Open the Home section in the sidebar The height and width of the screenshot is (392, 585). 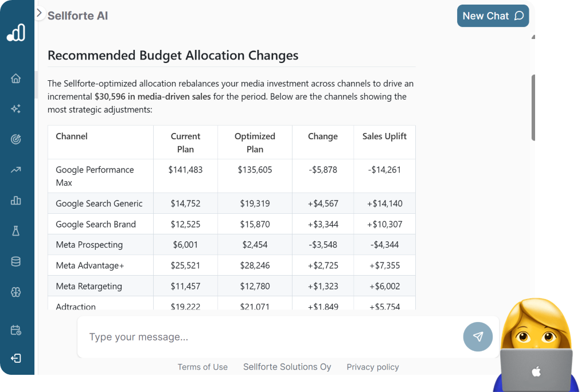pos(16,78)
